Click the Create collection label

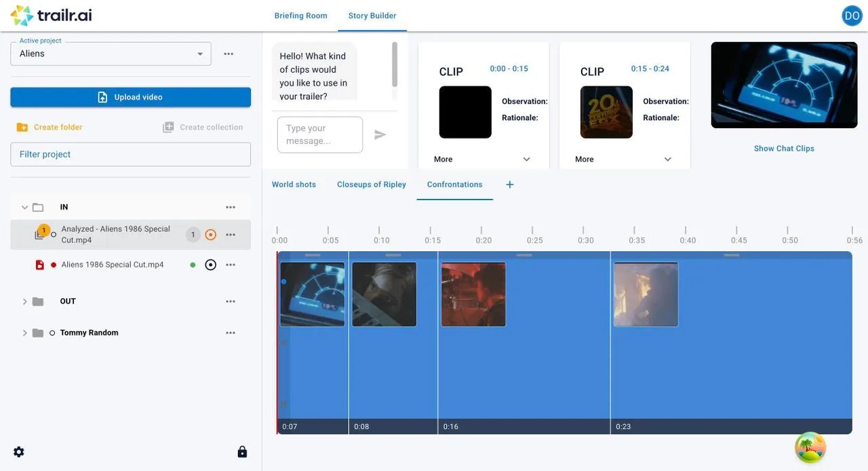211,127
